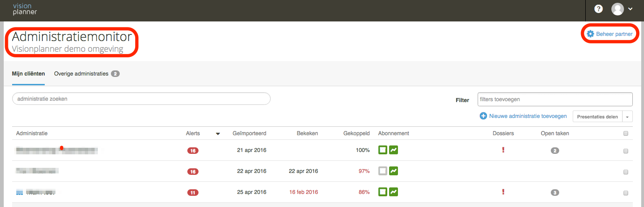Click square subscription icon in 100% row
Viewport: 644px width, 207px height.
point(383,150)
